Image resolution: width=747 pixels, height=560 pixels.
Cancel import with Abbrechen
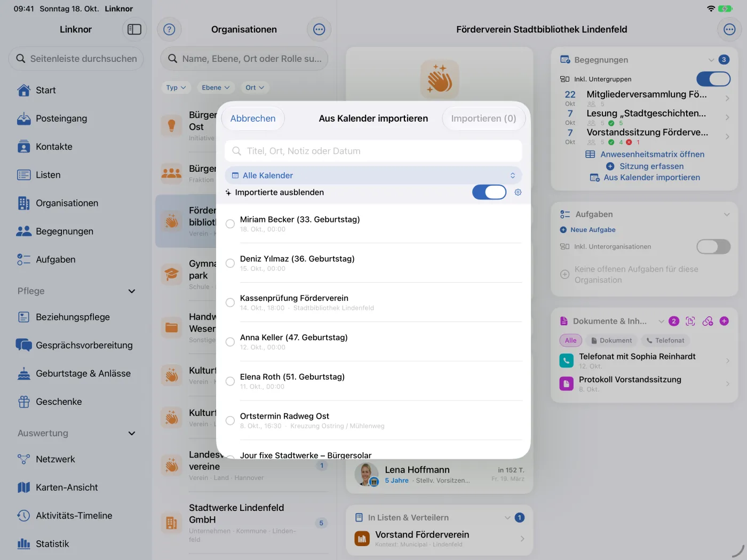coord(253,118)
